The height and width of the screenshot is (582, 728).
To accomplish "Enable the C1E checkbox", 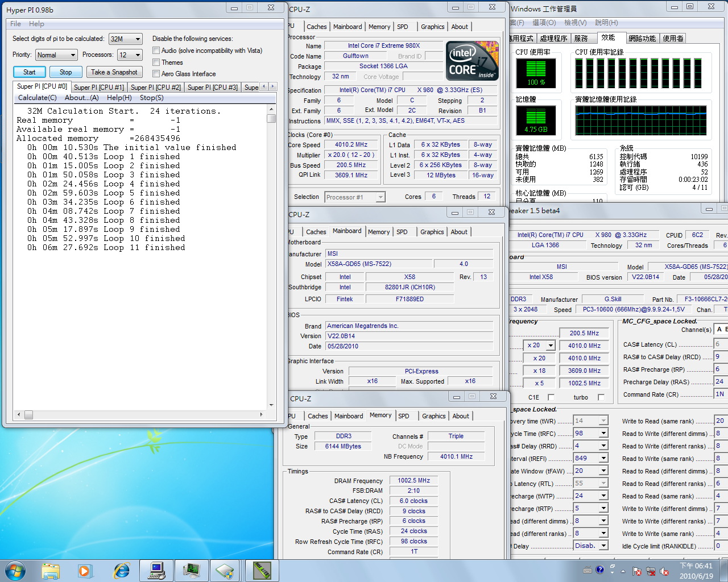I will click(x=551, y=397).
